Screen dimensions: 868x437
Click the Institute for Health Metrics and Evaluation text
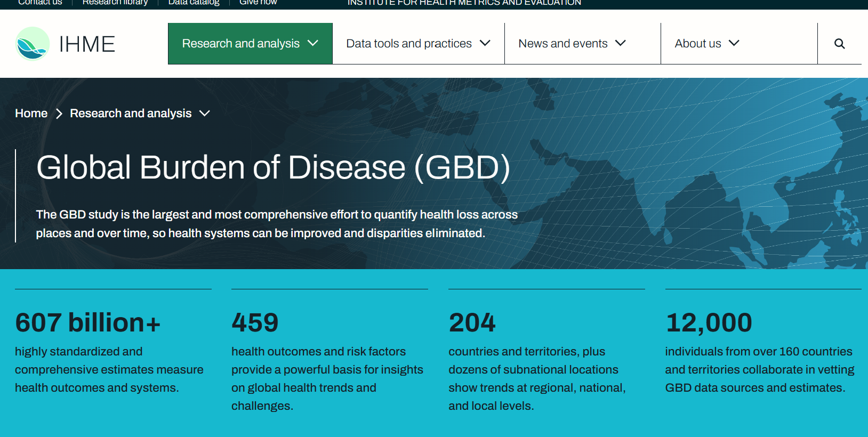tap(464, 3)
